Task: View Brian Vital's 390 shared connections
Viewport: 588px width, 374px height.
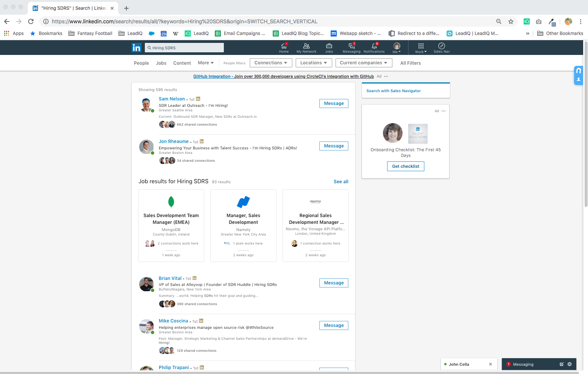Action: click(x=197, y=304)
